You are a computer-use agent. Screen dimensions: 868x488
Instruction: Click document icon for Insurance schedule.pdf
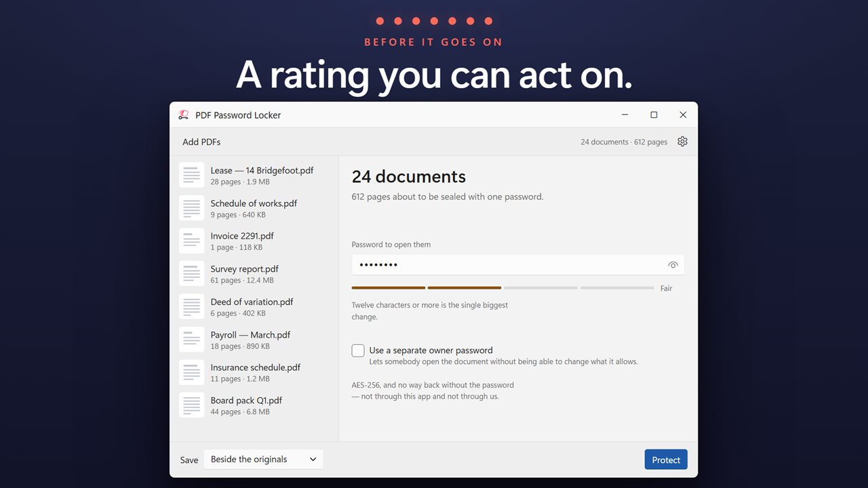pos(192,372)
